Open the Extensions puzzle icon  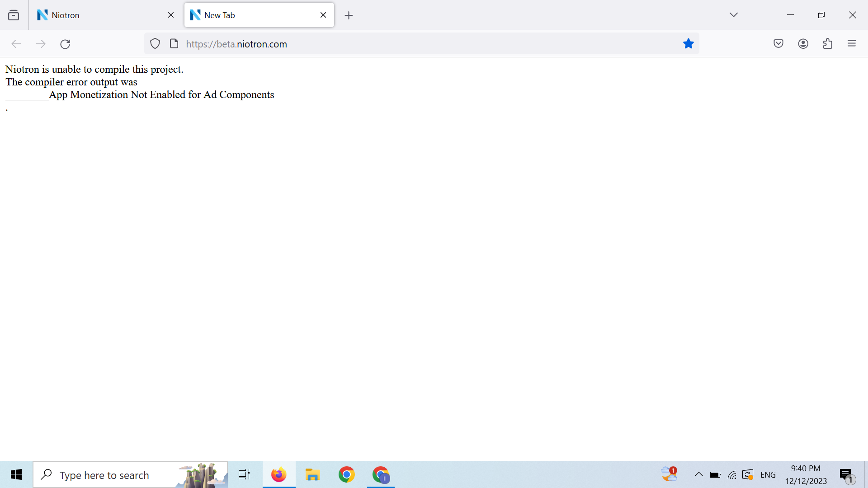(828, 44)
